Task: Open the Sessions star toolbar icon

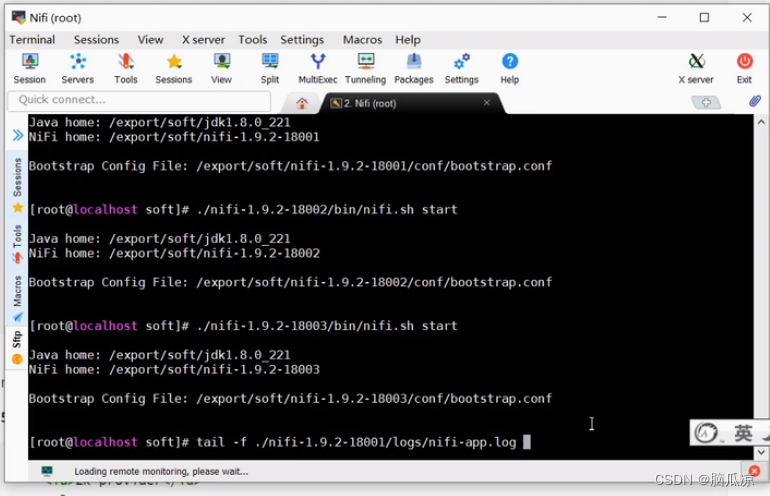Action: point(173,68)
